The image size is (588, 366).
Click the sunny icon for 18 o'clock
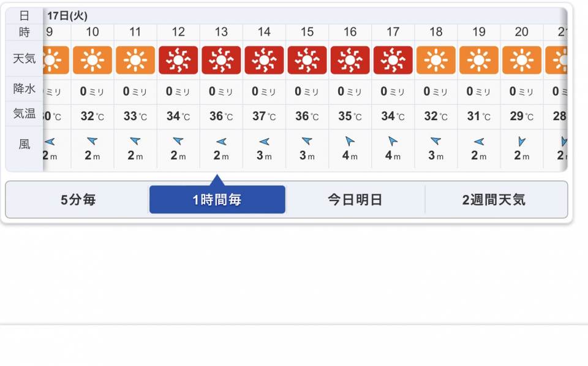(435, 60)
